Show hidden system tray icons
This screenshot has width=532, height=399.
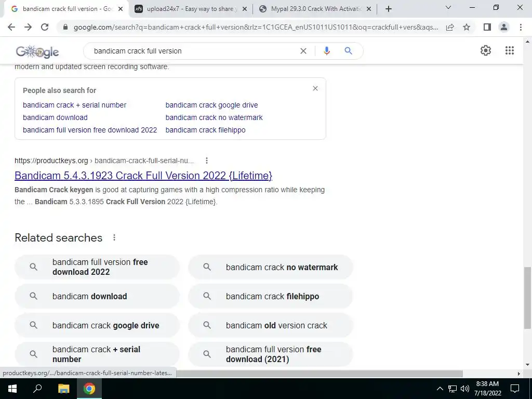coord(440,389)
